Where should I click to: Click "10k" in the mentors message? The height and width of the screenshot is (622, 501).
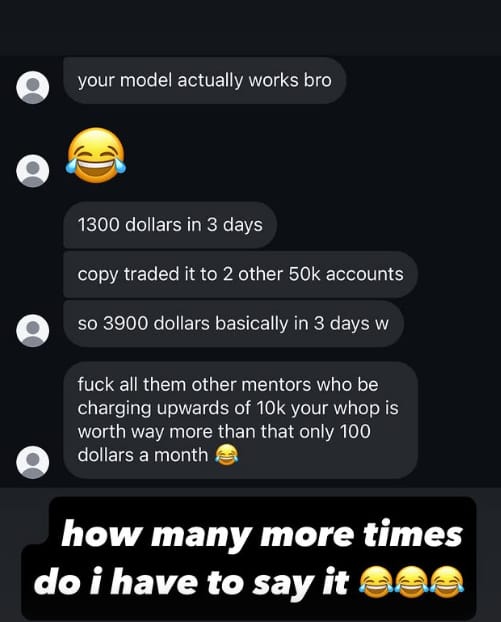pos(271,408)
